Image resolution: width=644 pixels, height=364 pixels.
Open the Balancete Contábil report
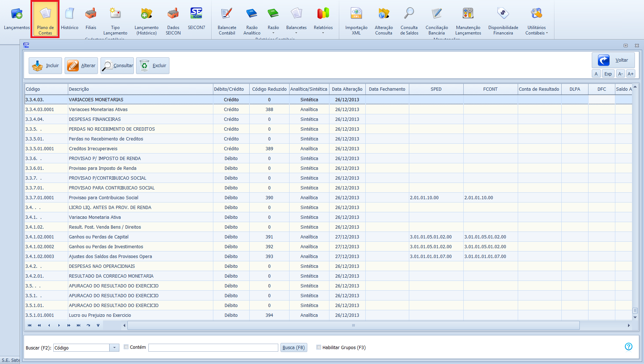click(227, 21)
